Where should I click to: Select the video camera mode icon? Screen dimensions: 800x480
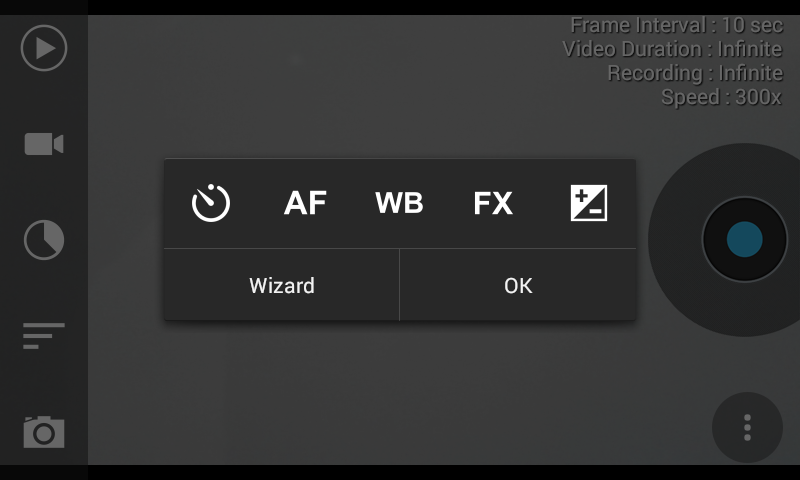44,144
